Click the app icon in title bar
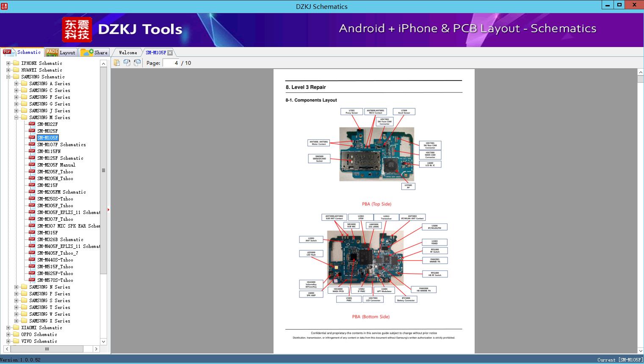644x364 pixels. (4, 6)
